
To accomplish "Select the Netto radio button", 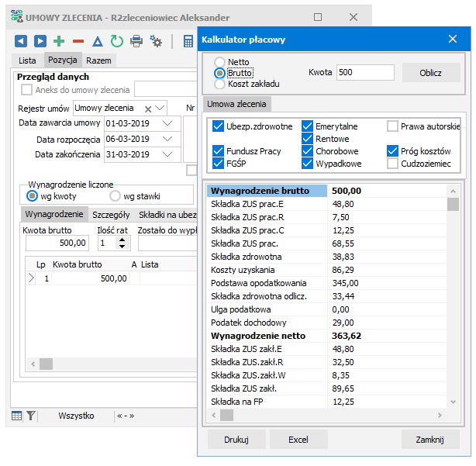I will tap(219, 62).
